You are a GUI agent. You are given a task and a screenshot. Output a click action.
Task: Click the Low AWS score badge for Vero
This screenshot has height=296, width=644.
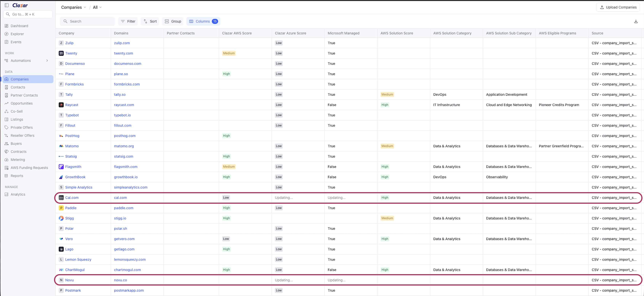226,239
